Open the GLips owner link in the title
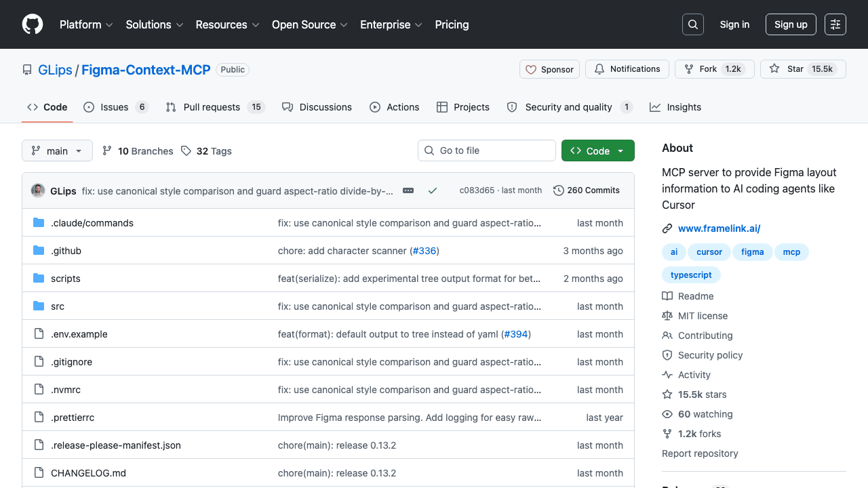Image resolution: width=868 pixels, height=488 pixels. pyautogui.click(x=55, y=70)
